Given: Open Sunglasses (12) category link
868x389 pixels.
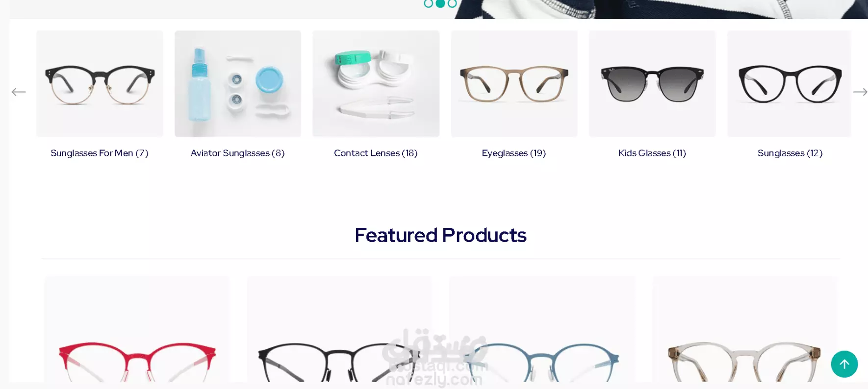Looking at the screenshot, I should pos(790,153).
